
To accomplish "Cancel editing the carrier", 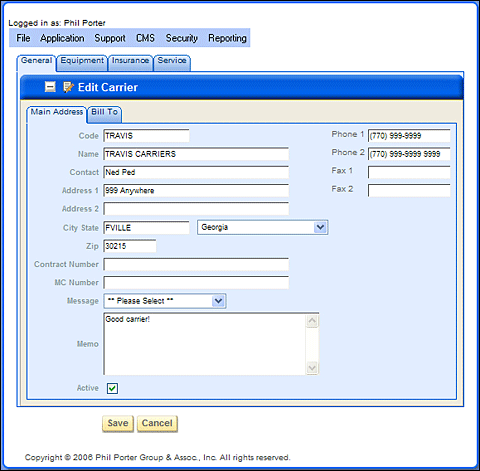I will tap(157, 423).
